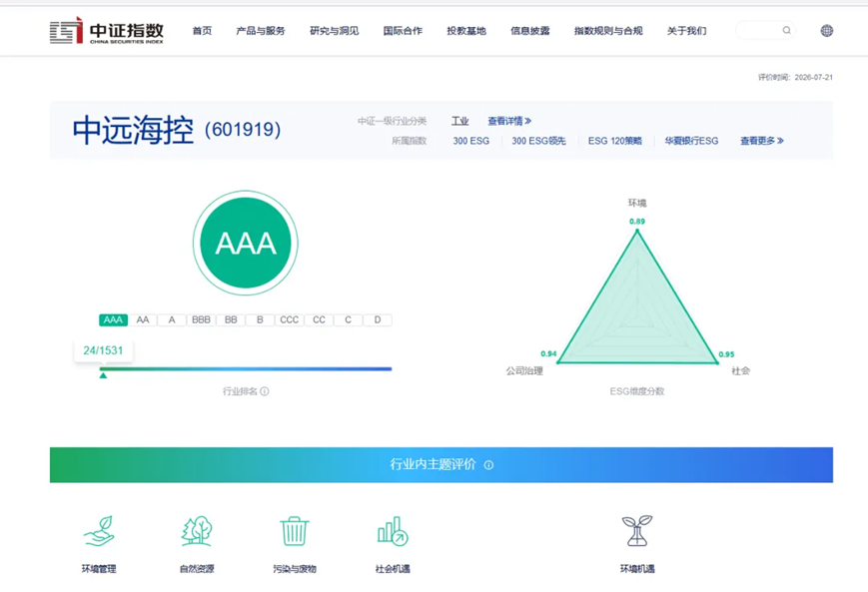Open the 信息披露 menu
This screenshot has width=868, height=592.
530,31
